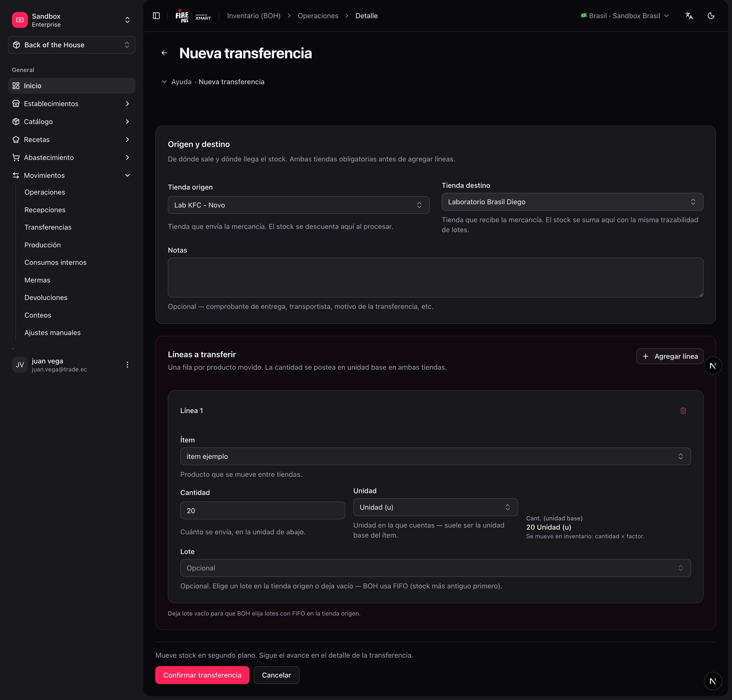Click the Recetas chef hat icon
Image resolution: width=732 pixels, height=700 pixels.
(x=16, y=140)
